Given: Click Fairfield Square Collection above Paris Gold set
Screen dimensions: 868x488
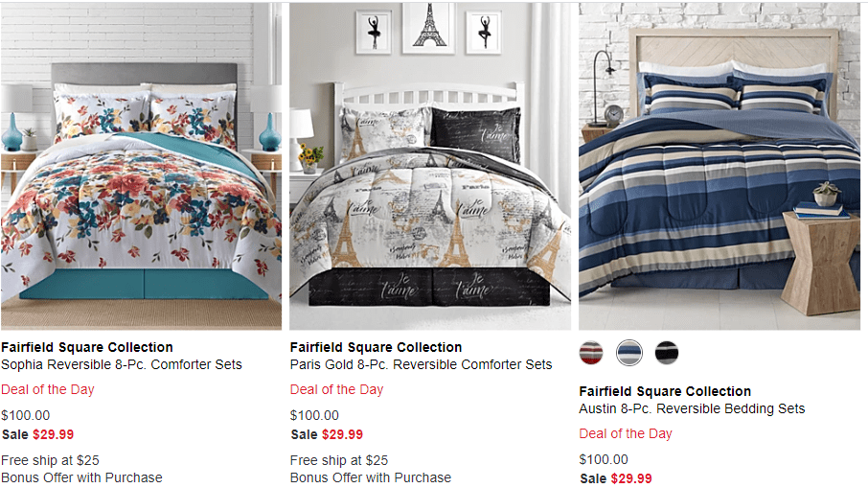Looking at the screenshot, I should pos(376,347).
